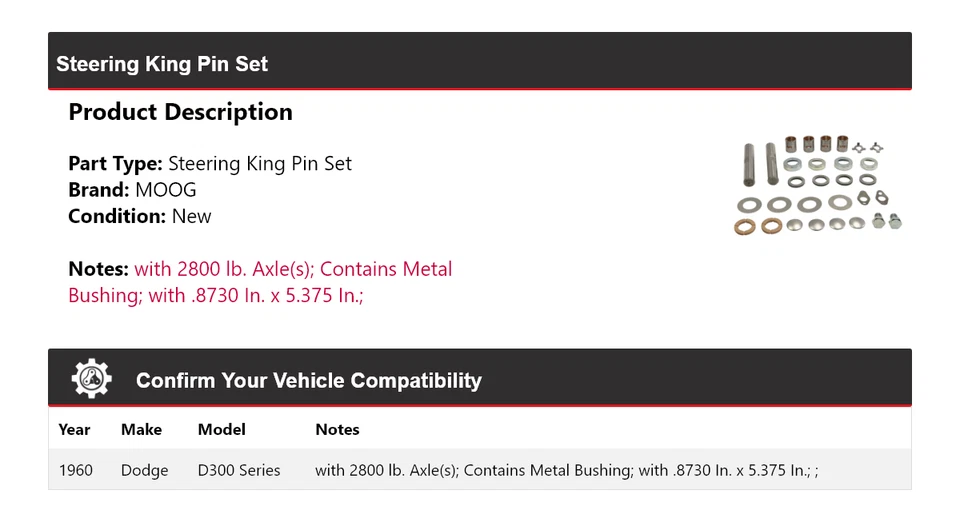This screenshot has width=960, height=522.
Task: Select the 1960 year cell
Action: [x=76, y=470]
